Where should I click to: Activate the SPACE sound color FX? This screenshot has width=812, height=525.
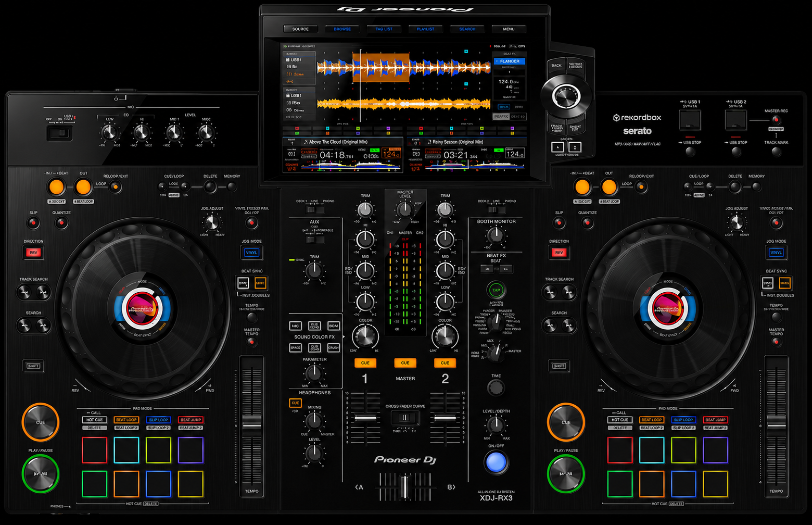click(x=296, y=347)
